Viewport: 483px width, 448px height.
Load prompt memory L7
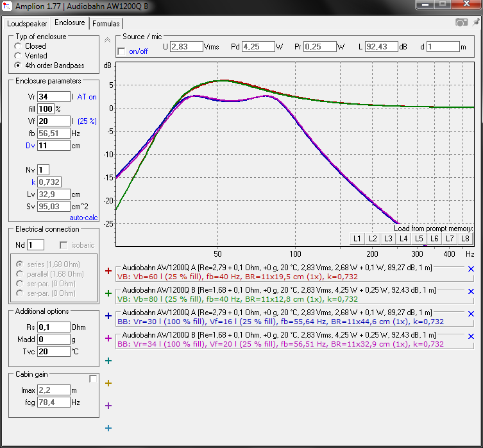(x=450, y=239)
